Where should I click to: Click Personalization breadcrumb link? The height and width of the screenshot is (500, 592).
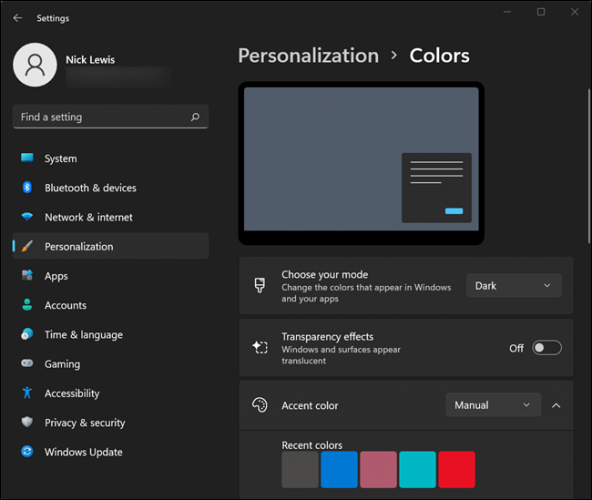pyautogui.click(x=308, y=56)
